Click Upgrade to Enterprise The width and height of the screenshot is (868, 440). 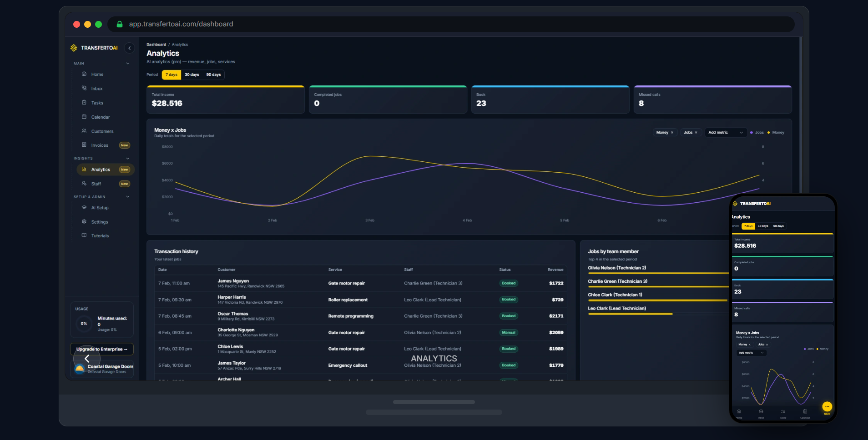tap(102, 349)
